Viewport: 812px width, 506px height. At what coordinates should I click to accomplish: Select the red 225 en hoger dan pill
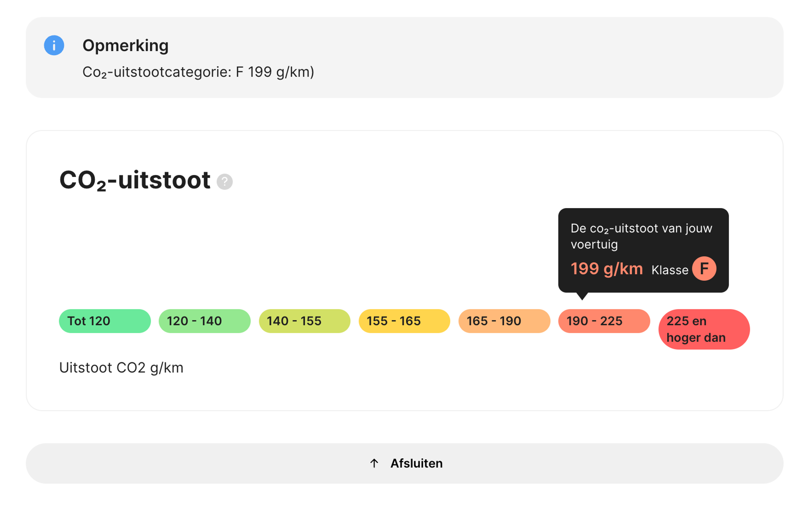[704, 329]
